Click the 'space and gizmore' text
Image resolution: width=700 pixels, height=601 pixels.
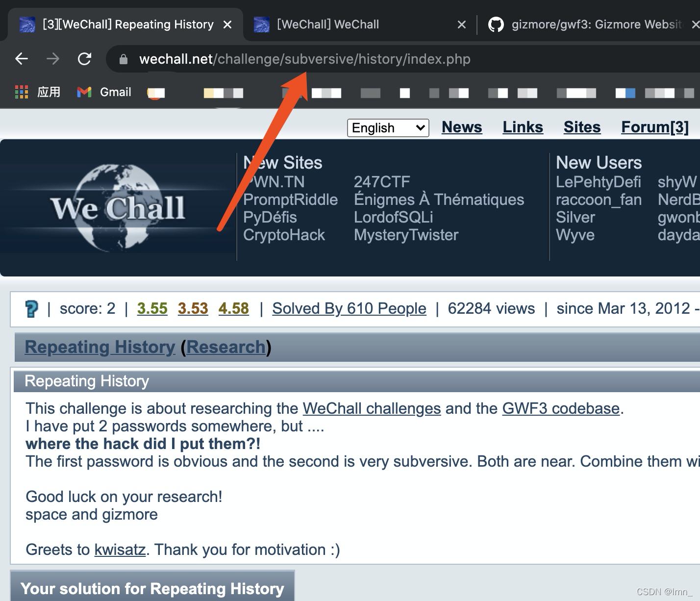point(92,514)
